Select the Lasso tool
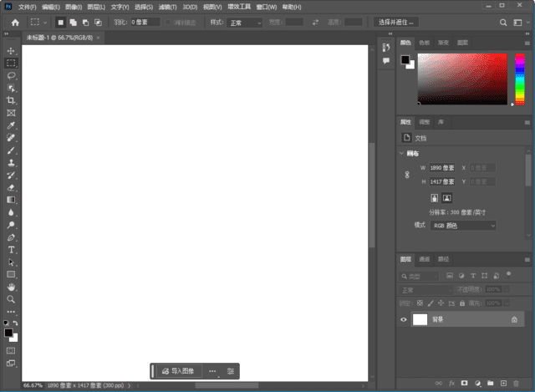This screenshot has width=535, height=392. click(12, 75)
